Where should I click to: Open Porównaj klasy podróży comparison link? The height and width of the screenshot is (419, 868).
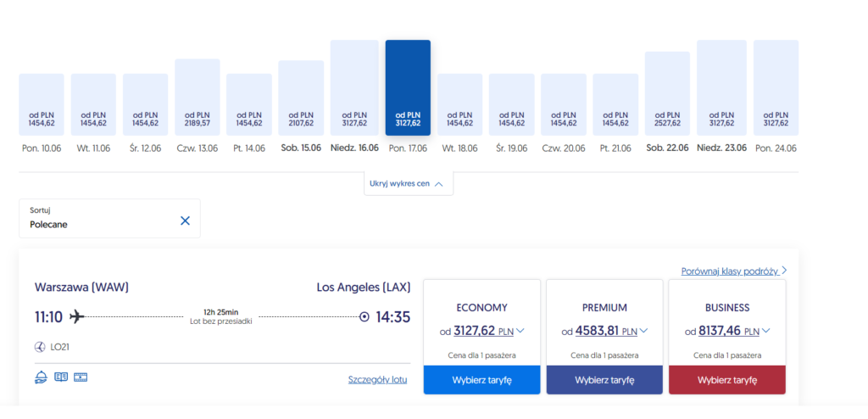(729, 271)
